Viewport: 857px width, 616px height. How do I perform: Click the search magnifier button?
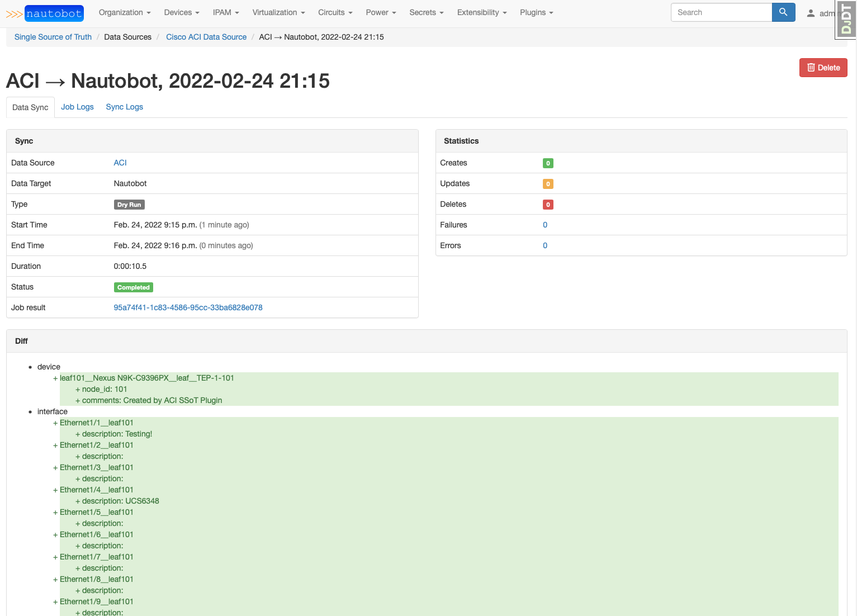(783, 12)
